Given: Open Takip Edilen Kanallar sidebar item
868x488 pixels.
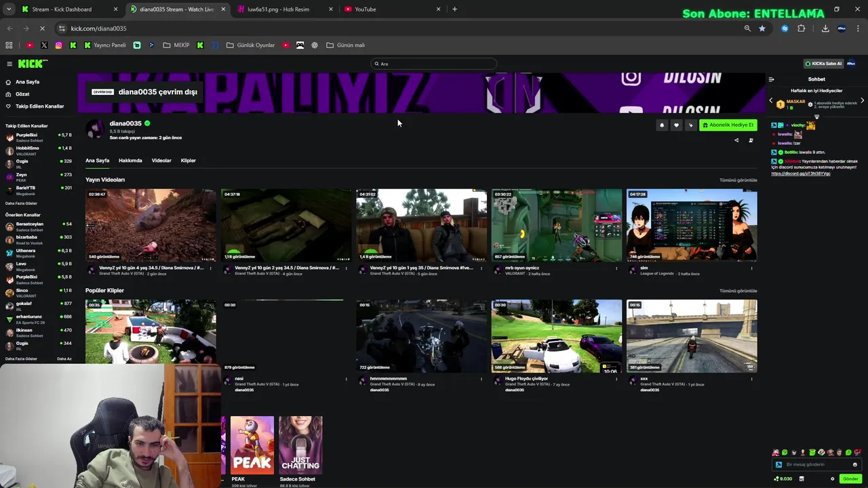Looking at the screenshot, I should tap(39, 106).
